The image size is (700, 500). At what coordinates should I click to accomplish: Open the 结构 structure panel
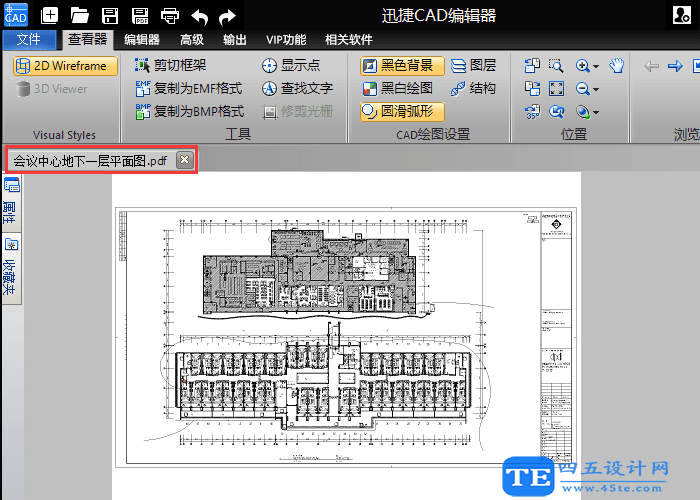(473, 88)
